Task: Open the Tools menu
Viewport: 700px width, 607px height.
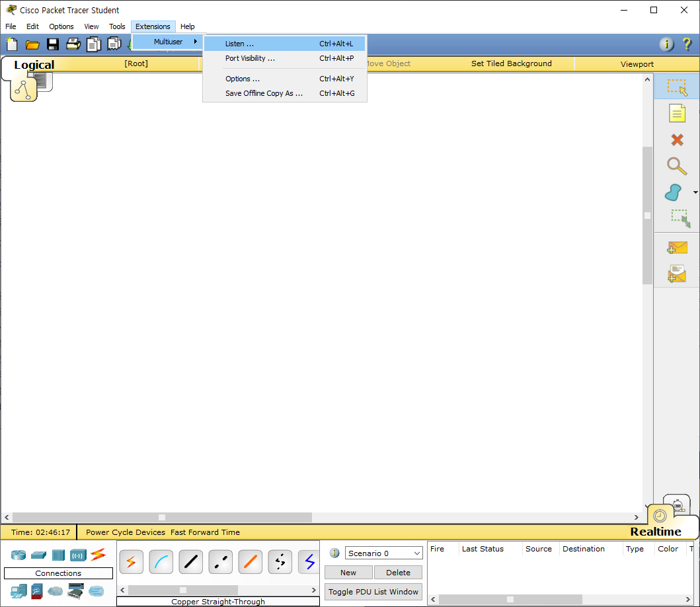Action: pos(117,26)
